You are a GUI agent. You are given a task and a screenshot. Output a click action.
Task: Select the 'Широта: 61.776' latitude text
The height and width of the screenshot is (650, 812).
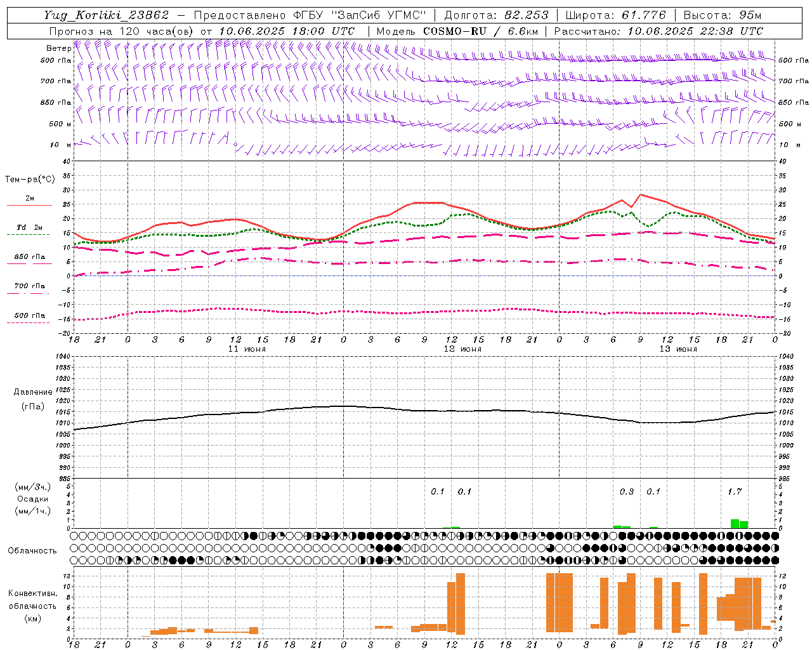(615, 15)
